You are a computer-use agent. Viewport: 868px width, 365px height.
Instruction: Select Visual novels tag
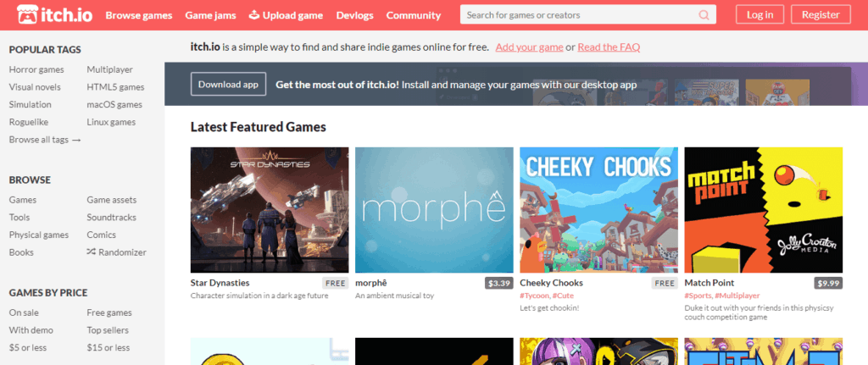pyautogui.click(x=35, y=87)
